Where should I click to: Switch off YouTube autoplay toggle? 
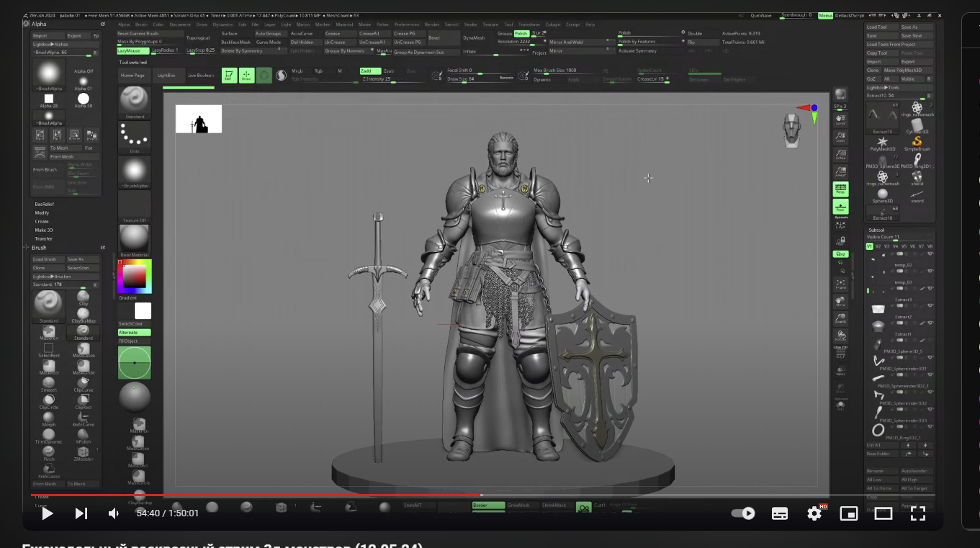coord(743,513)
